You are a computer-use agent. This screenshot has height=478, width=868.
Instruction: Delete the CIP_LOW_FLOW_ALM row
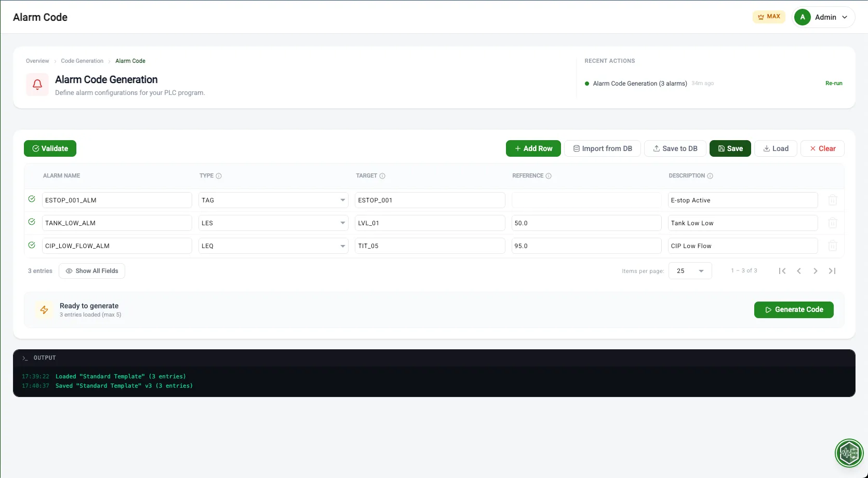click(832, 246)
